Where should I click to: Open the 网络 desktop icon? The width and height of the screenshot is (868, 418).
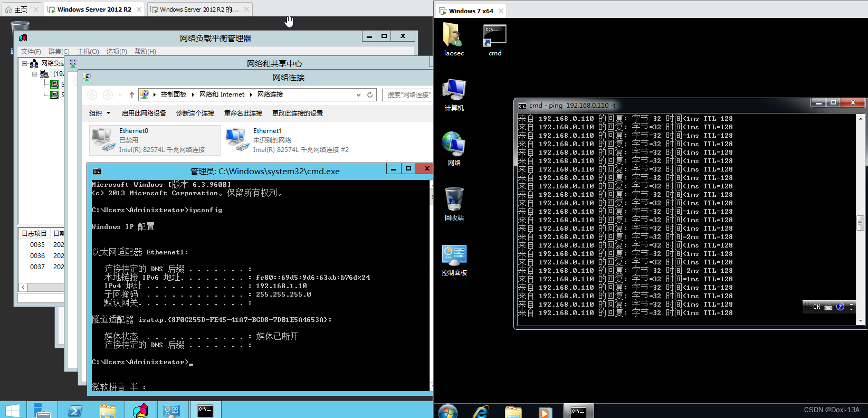454,149
